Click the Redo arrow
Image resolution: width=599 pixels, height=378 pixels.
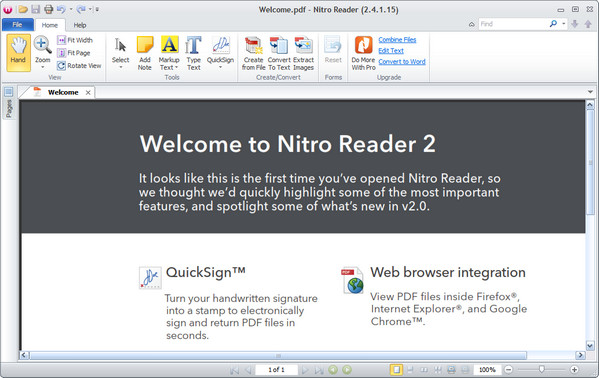pyautogui.click(x=81, y=9)
